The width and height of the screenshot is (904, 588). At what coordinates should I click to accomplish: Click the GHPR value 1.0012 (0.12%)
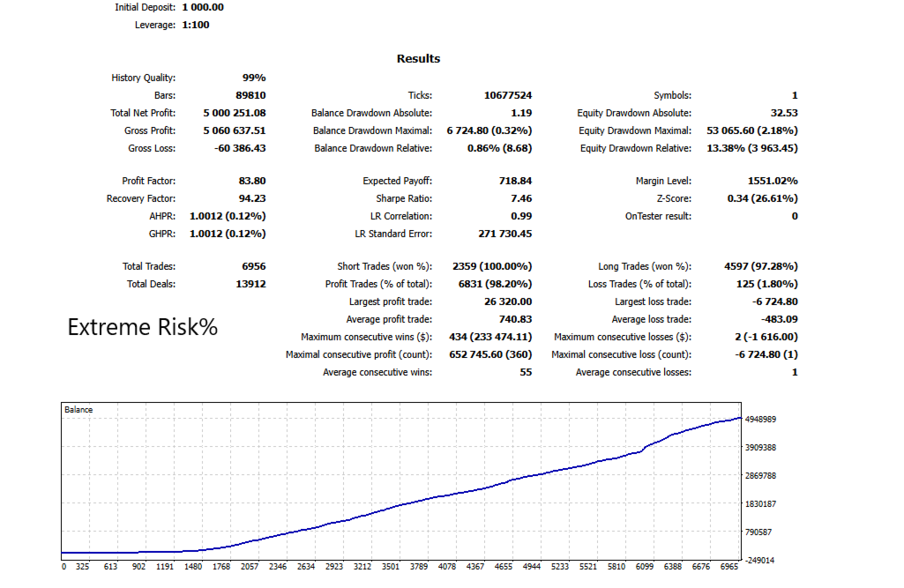228,234
